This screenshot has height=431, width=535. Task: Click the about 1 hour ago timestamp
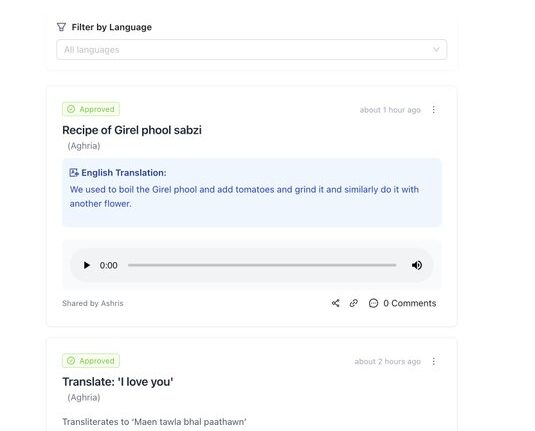pyautogui.click(x=390, y=110)
